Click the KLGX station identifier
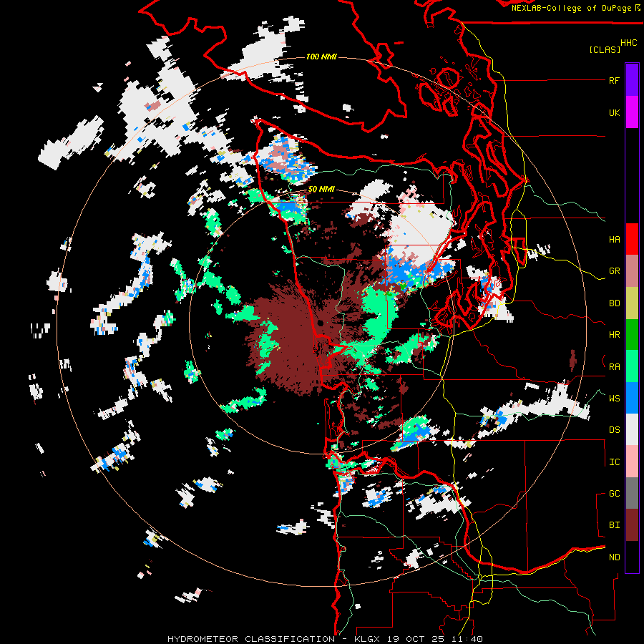 367,639
